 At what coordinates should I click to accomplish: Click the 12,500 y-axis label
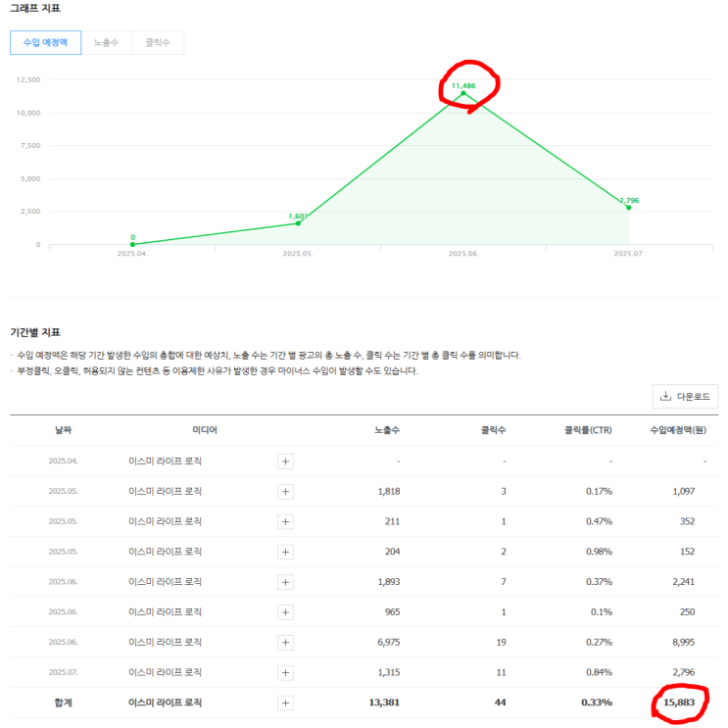click(x=28, y=80)
